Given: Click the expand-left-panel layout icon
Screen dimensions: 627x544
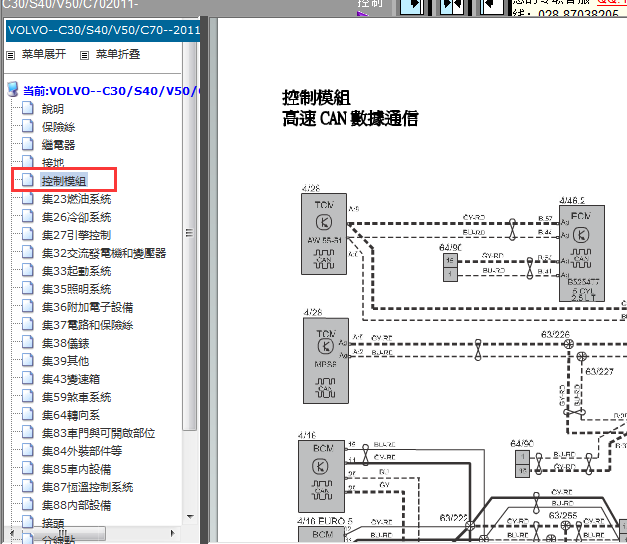Looking at the screenshot, I should point(412,6).
